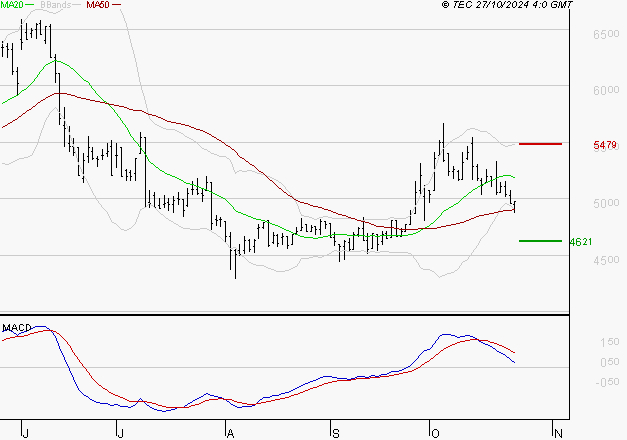Click the N month label
627x440 pixels.
coord(558,433)
